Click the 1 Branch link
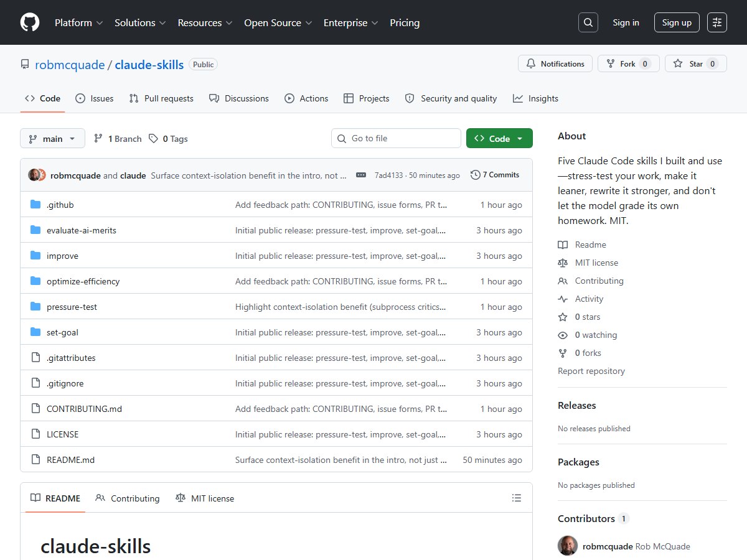Viewport: 747px width, 560px height. 118,139
